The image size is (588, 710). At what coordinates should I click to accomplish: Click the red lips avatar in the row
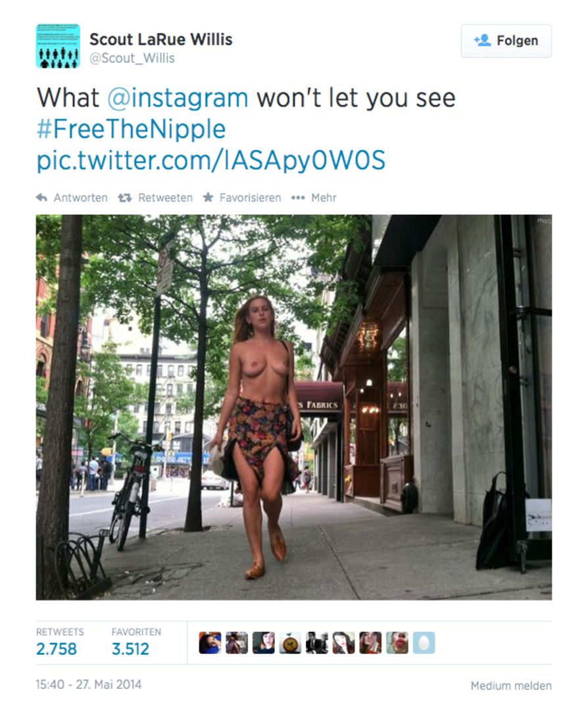point(397,642)
